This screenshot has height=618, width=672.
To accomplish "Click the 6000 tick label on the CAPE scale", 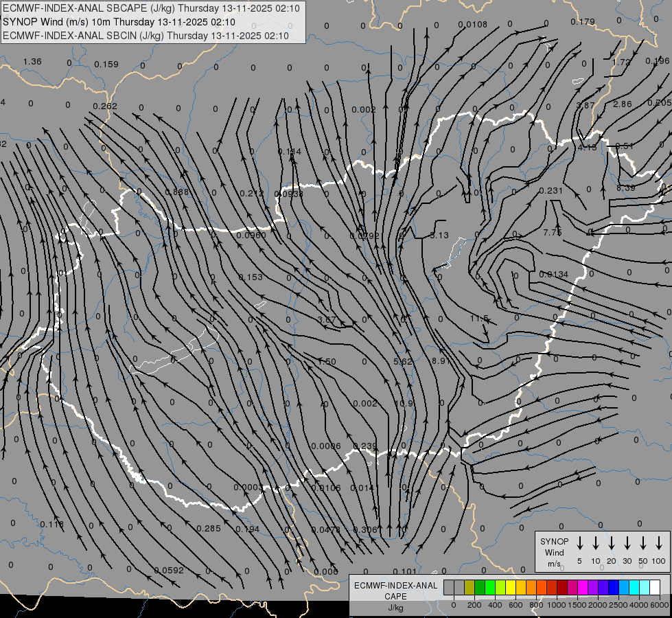I will tap(660, 605).
